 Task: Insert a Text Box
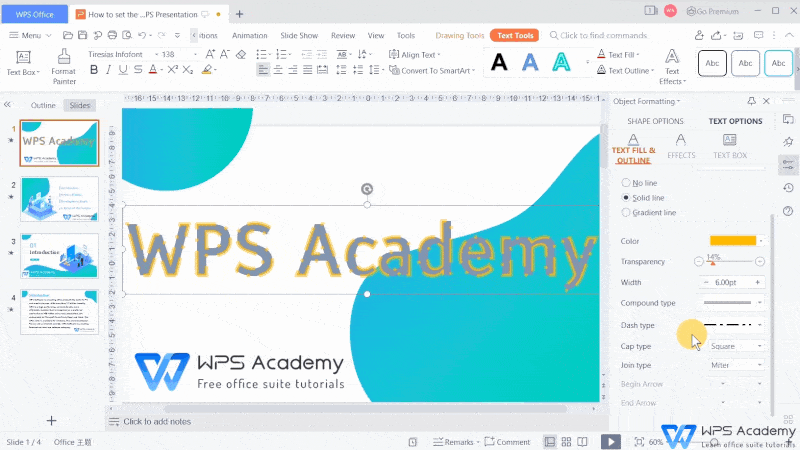pos(23,63)
